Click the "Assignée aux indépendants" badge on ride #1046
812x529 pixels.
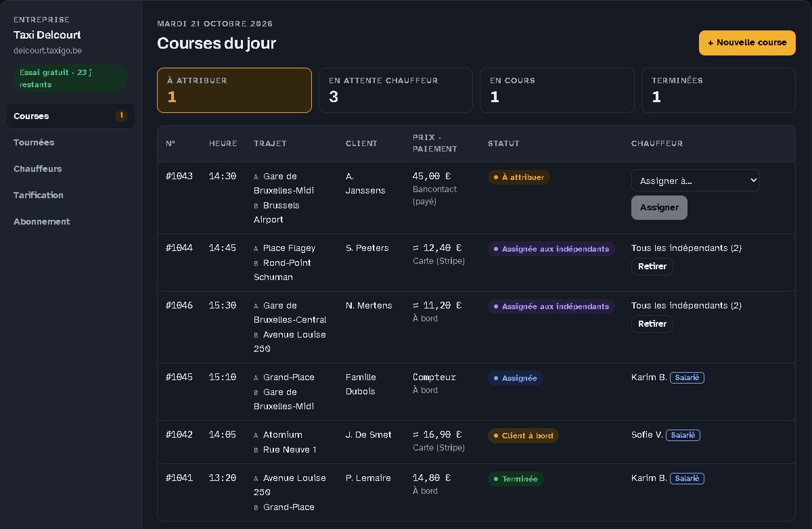(x=551, y=306)
